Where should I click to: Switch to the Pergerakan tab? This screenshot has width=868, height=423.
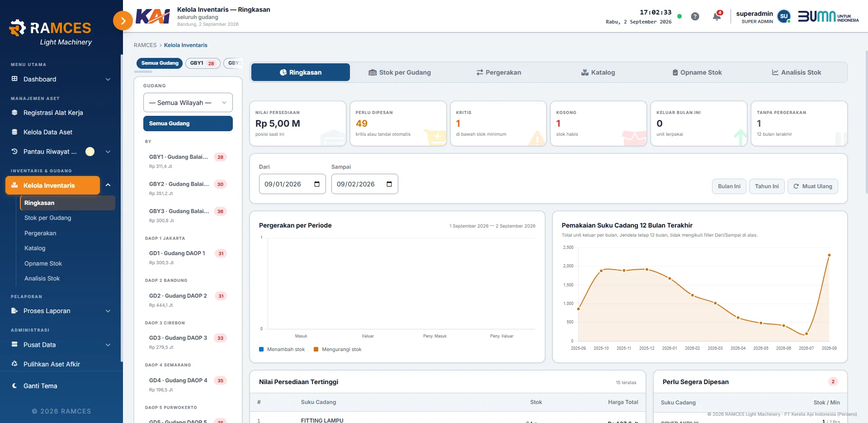(x=499, y=72)
